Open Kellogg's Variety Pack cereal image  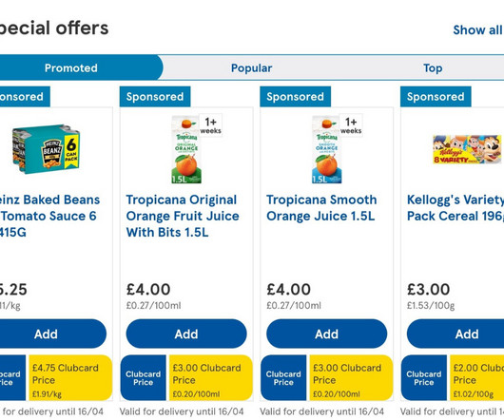click(467, 149)
